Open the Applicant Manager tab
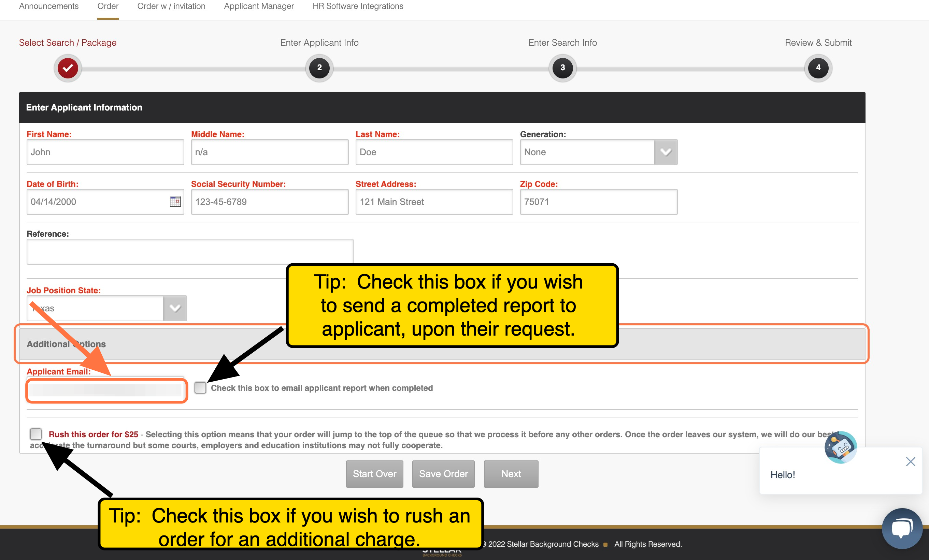Image resolution: width=929 pixels, height=560 pixels. (x=259, y=6)
